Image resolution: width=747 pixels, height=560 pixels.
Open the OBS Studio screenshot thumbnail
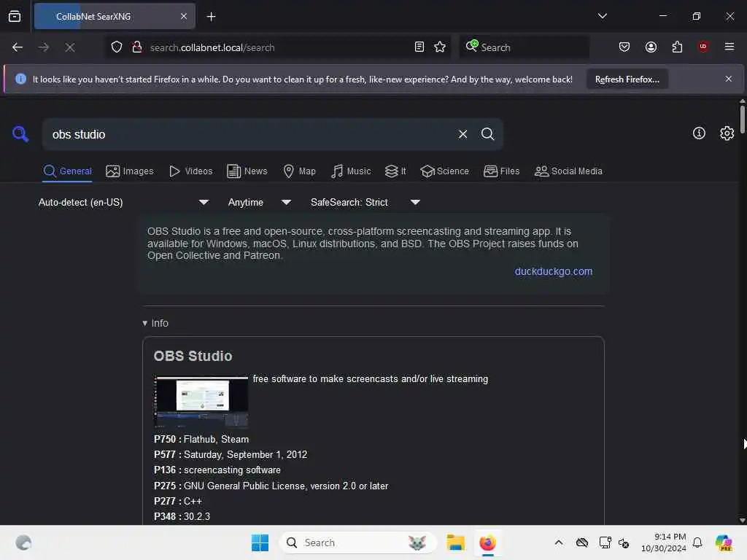click(201, 401)
